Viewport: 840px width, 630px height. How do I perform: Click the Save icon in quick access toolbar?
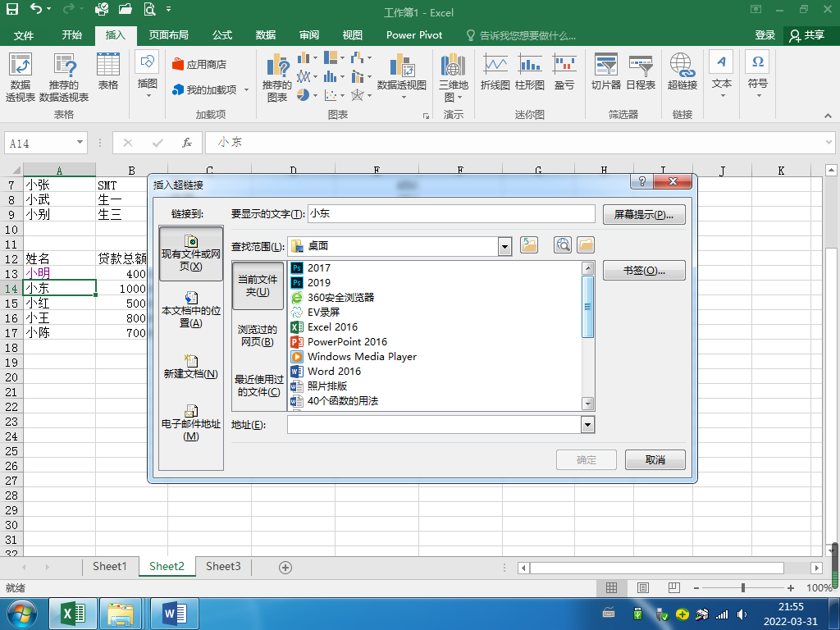pos(11,9)
